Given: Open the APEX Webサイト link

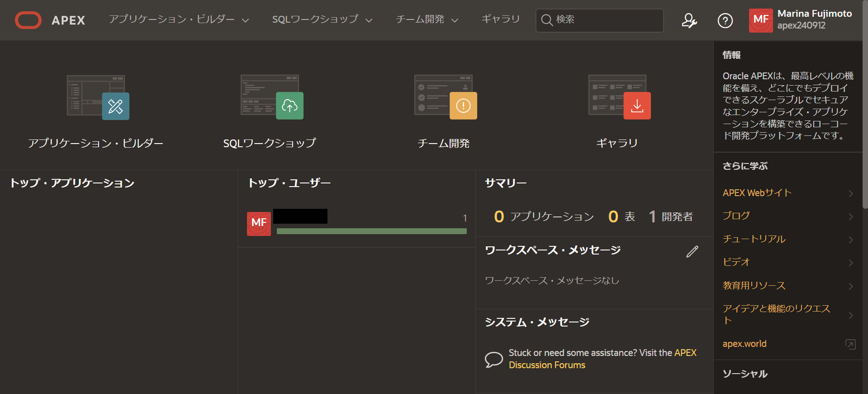Looking at the screenshot, I should coord(757,193).
